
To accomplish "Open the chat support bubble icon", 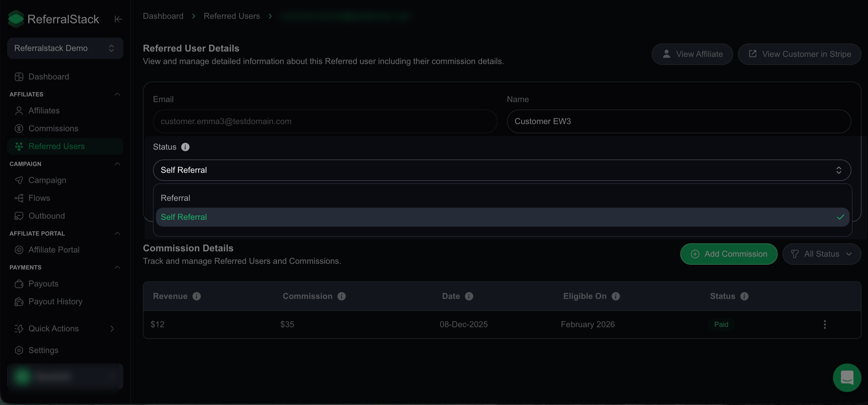I will [847, 377].
